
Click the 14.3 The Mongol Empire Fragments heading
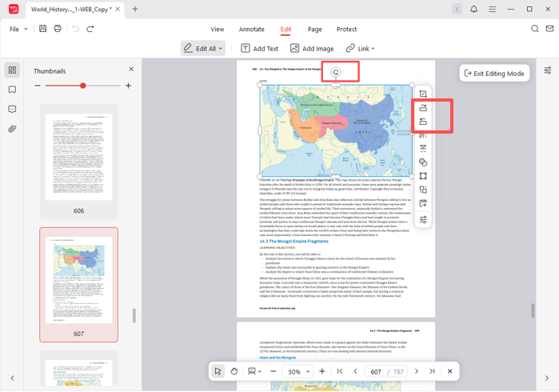tap(293, 242)
